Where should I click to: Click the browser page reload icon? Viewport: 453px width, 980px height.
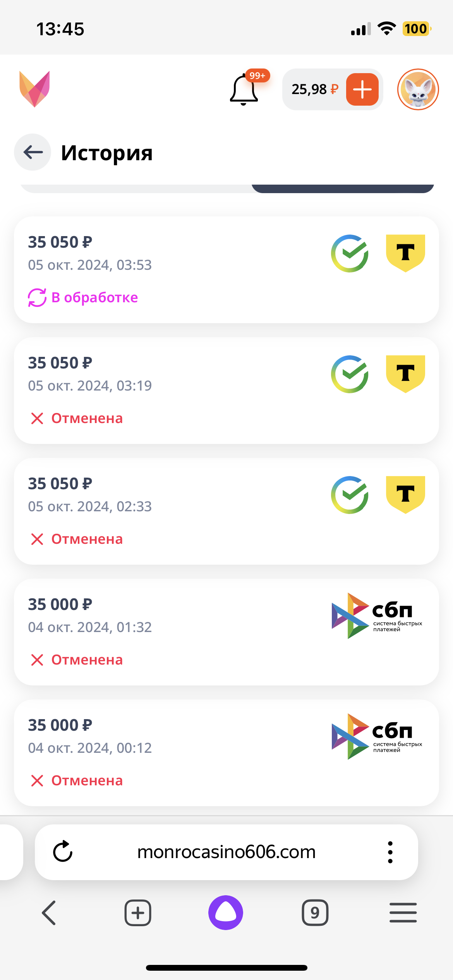click(63, 852)
